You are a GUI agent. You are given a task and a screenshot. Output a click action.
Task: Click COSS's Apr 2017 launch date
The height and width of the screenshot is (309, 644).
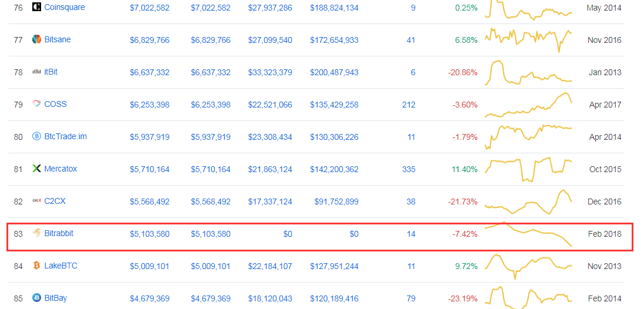pos(605,105)
